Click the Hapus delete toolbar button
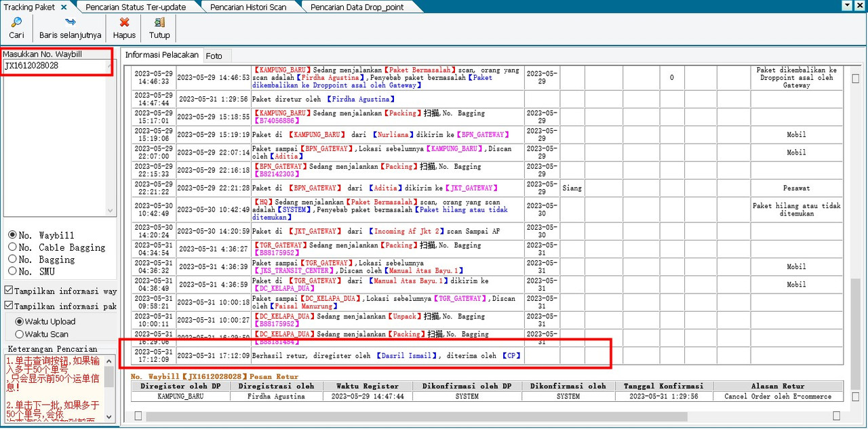The height and width of the screenshot is (429, 868). pyautogui.click(x=124, y=28)
